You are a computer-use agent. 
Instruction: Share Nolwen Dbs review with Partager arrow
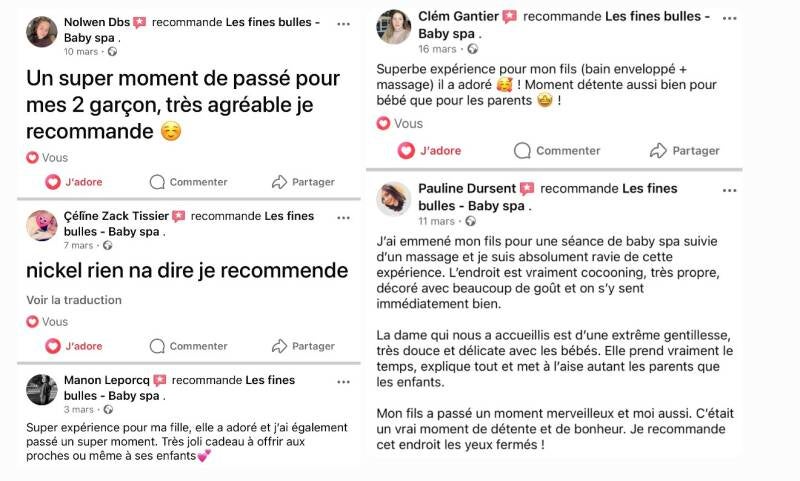click(x=280, y=182)
